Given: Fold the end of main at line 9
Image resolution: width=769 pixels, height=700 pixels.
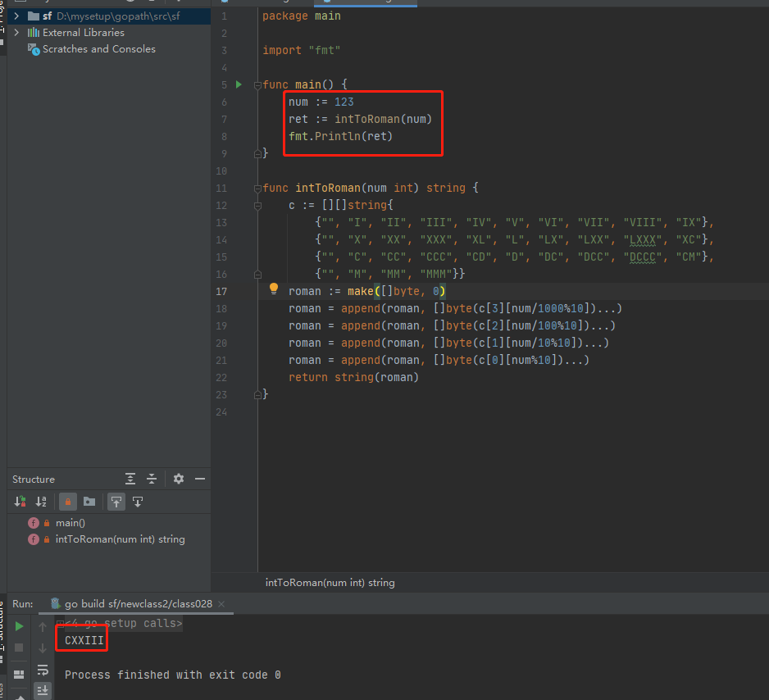Looking at the screenshot, I should click(257, 154).
